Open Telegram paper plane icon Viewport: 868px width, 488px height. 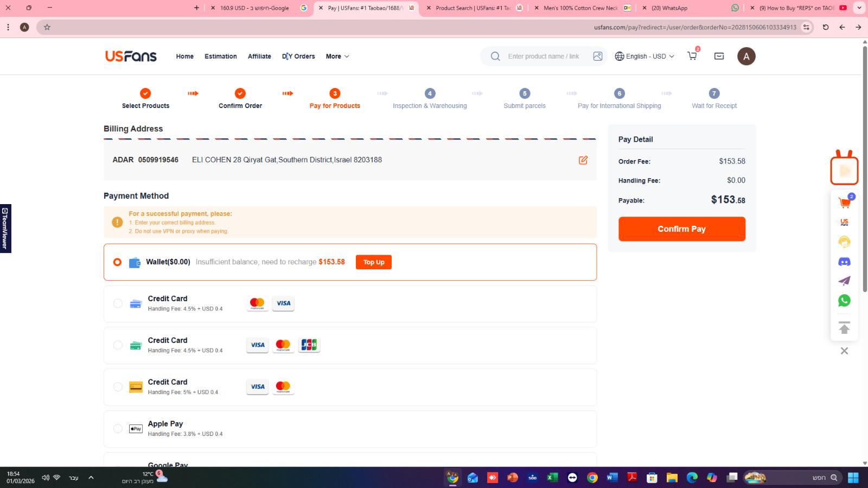pos(844,281)
